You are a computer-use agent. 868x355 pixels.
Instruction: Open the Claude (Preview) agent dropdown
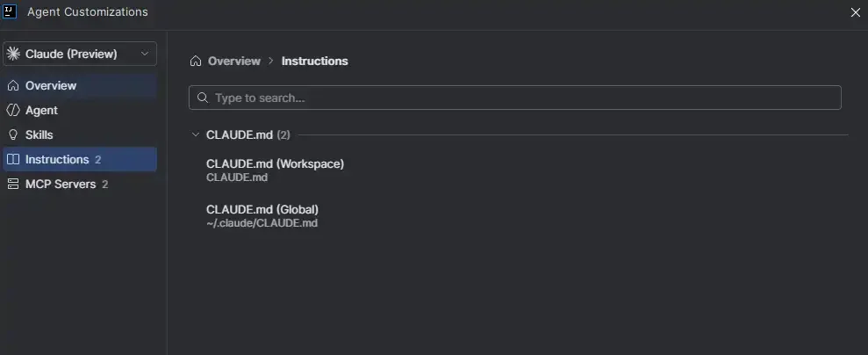coord(80,54)
